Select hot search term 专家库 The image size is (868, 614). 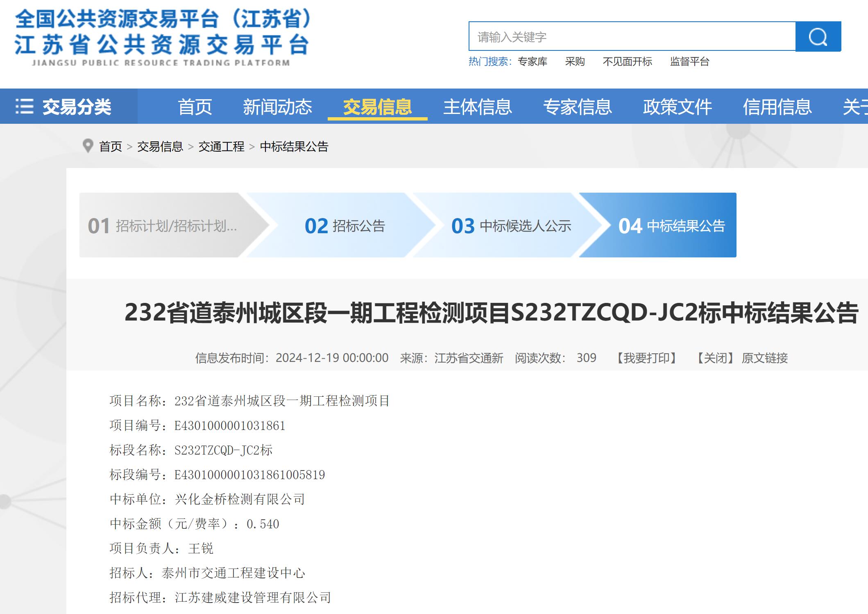pos(532,61)
